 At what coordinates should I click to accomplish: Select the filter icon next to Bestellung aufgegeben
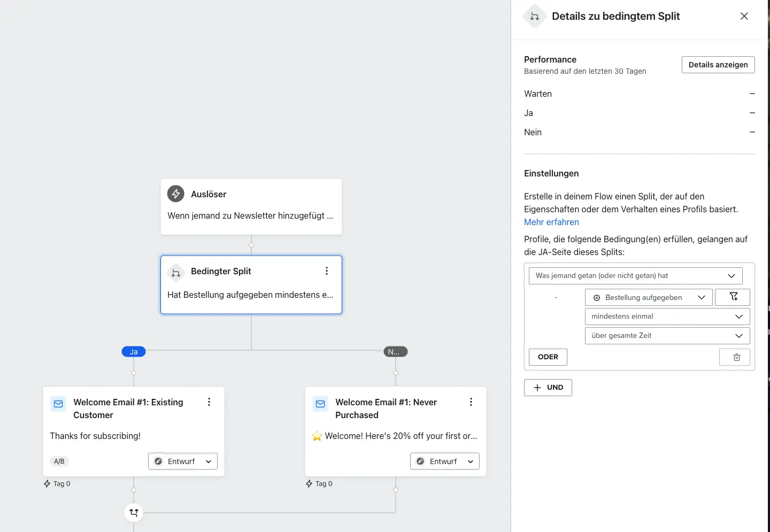(x=733, y=297)
